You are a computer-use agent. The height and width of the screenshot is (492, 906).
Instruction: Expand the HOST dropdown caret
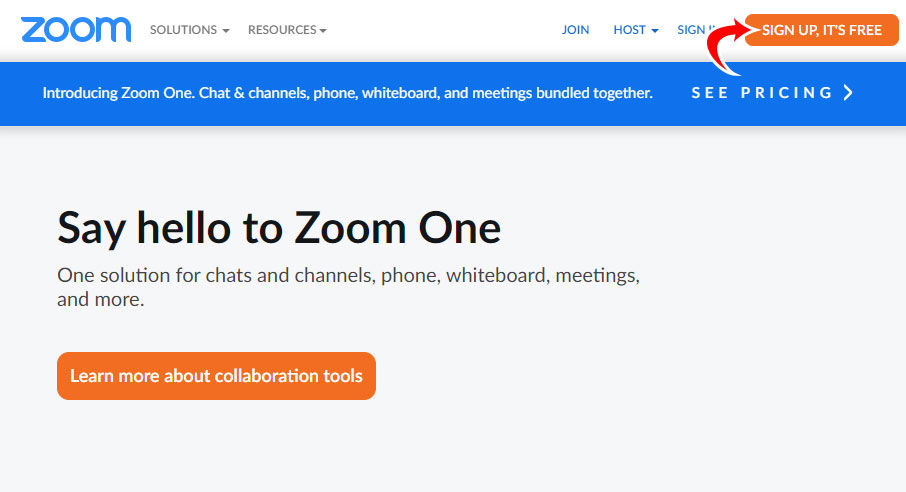tap(655, 31)
